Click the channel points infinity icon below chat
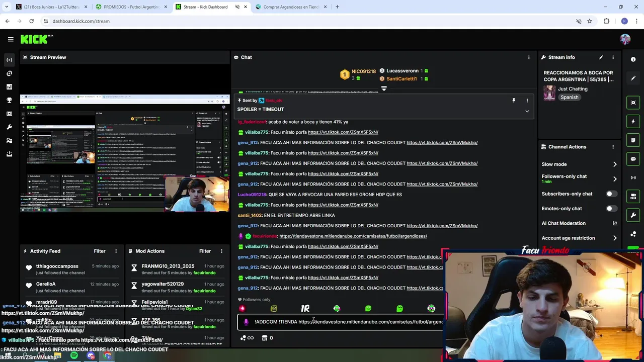This screenshot has height=362, width=644. (247, 338)
